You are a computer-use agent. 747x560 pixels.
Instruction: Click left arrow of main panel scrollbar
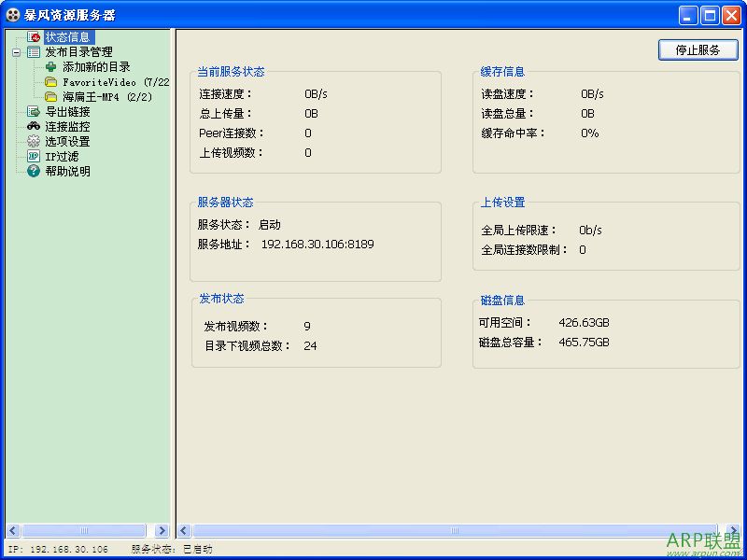[x=184, y=530]
